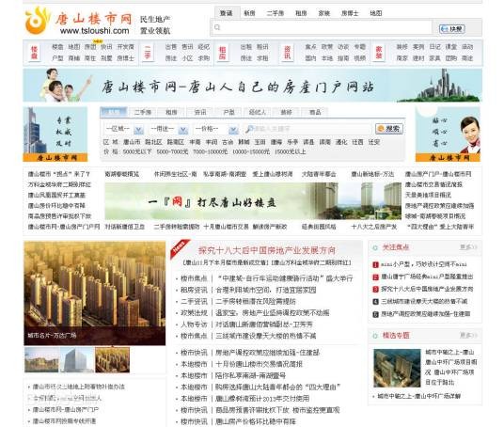
Task: Click magnifier icon in the keyword search field
Action: point(249,129)
